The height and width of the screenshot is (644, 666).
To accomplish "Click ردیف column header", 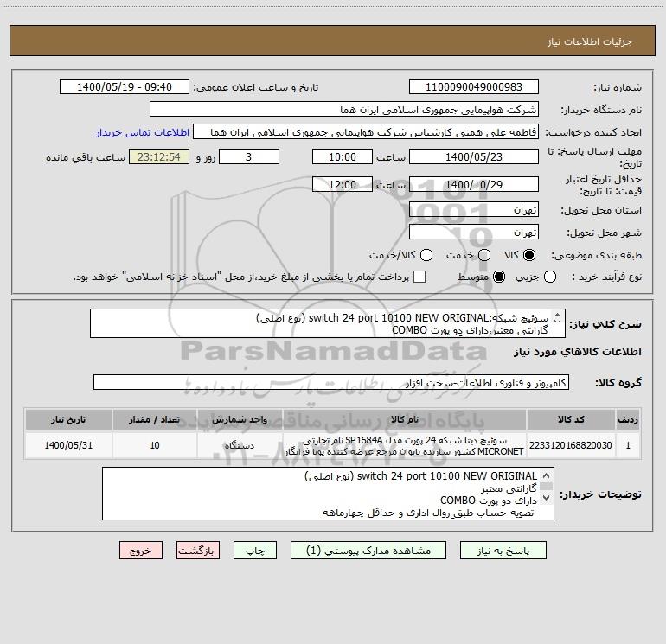I will pos(628,419).
